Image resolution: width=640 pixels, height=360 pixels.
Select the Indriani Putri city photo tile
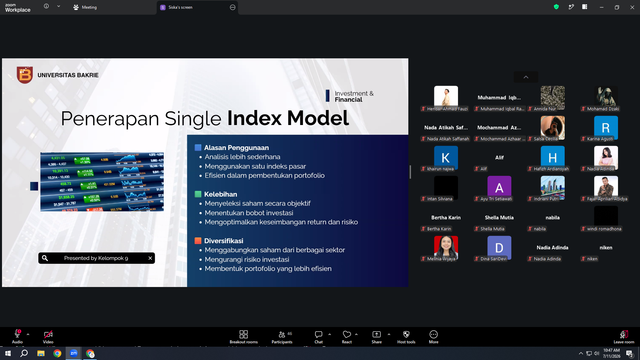553,187
